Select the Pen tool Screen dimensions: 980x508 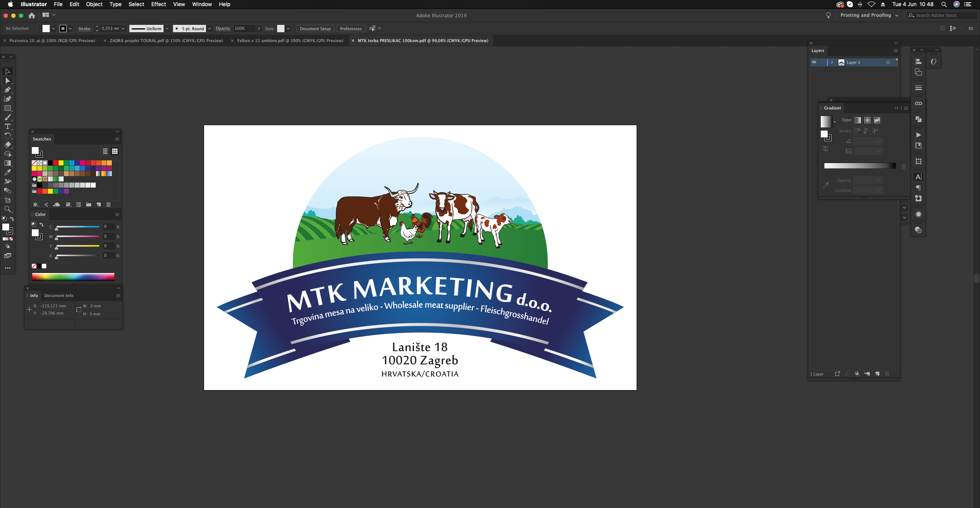8,90
